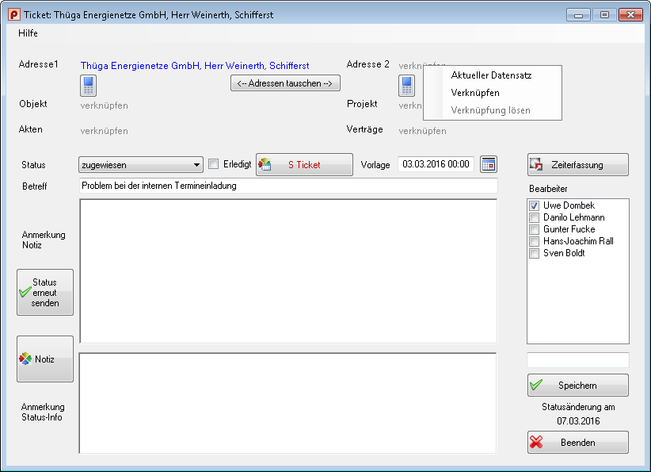
Task: Click the phone icon under Adresse 2
Action: pos(406,86)
